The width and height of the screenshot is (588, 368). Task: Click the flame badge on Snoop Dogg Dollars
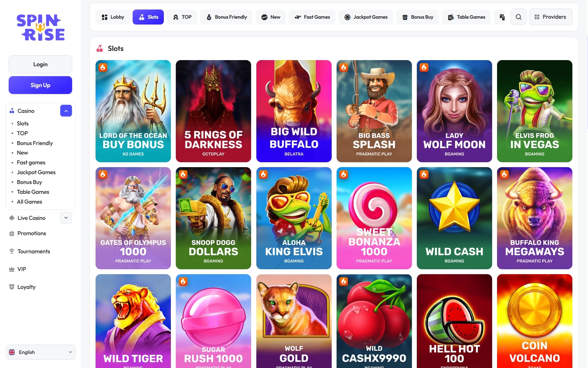pos(183,174)
